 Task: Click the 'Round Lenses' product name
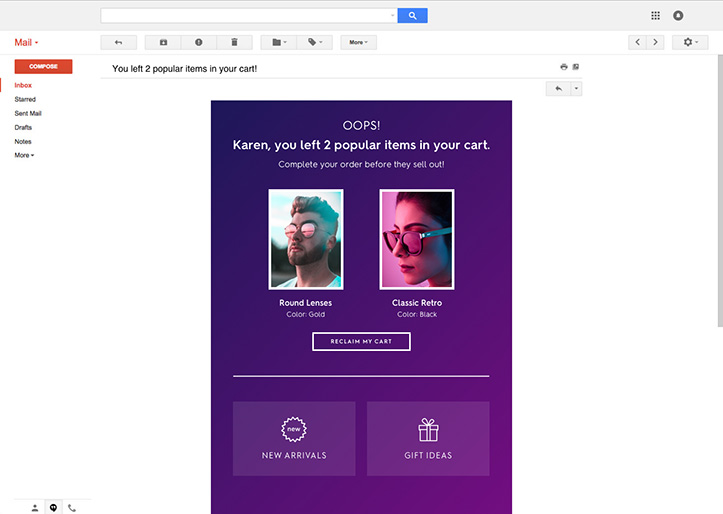pyautogui.click(x=305, y=303)
